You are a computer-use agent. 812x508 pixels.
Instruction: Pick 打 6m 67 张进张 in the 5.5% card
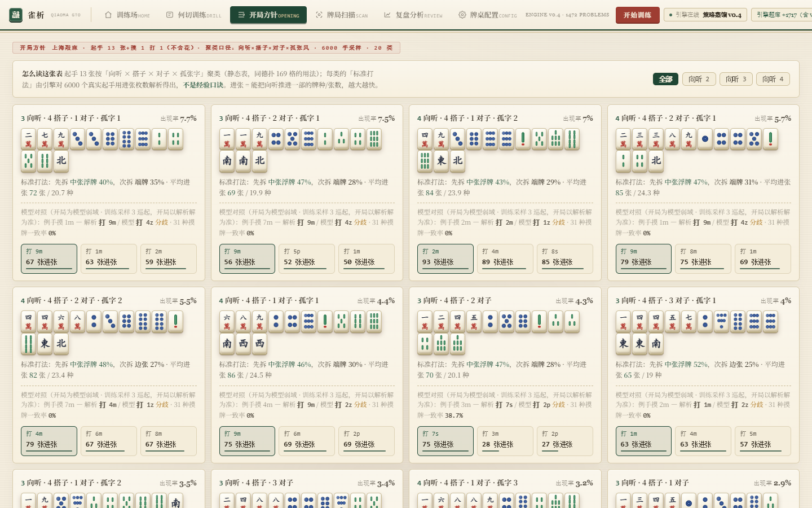[x=109, y=440]
